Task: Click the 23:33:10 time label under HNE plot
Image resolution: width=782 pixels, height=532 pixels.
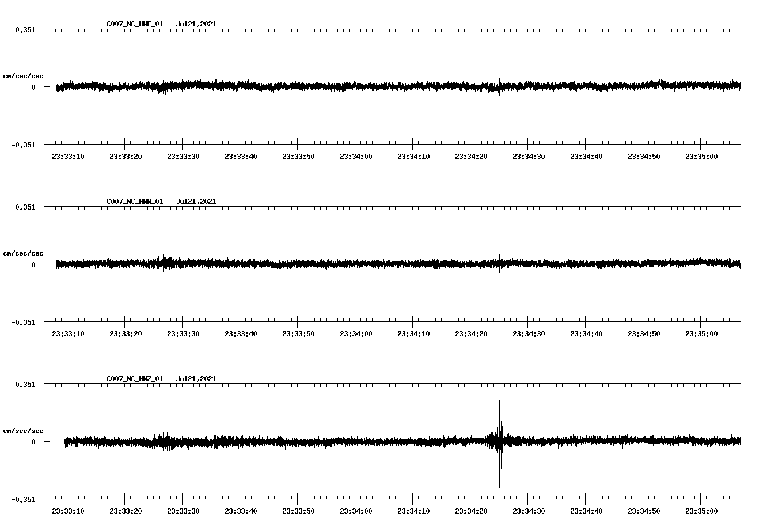Action: (x=68, y=157)
